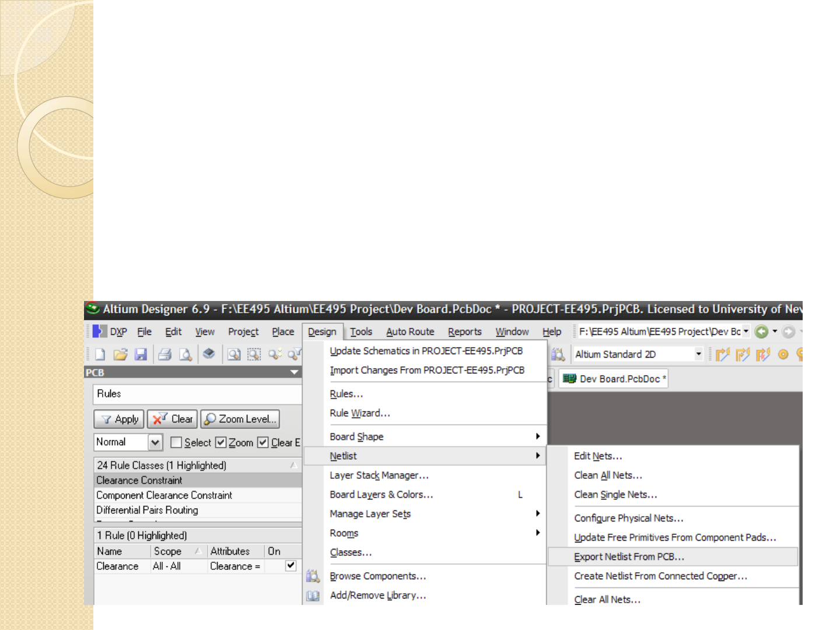Open the Rule Wizard menu entry

click(x=425, y=413)
